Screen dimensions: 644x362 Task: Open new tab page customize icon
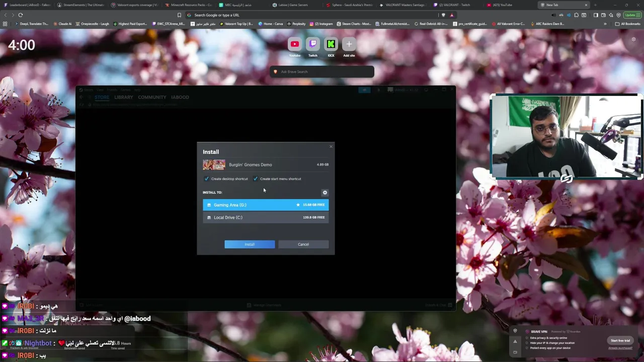[633, 39]
